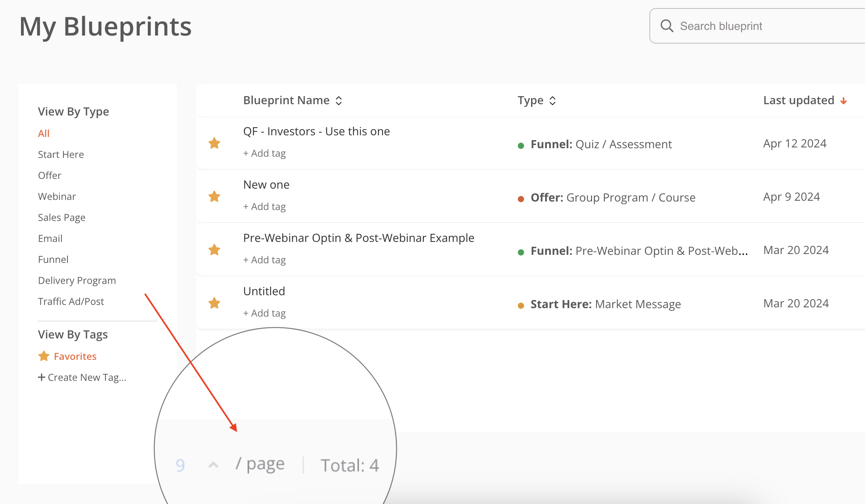Viewport: 865px width, 504px height.
Task: Expand the per-page count chevron
Action: tap(213, 465)
